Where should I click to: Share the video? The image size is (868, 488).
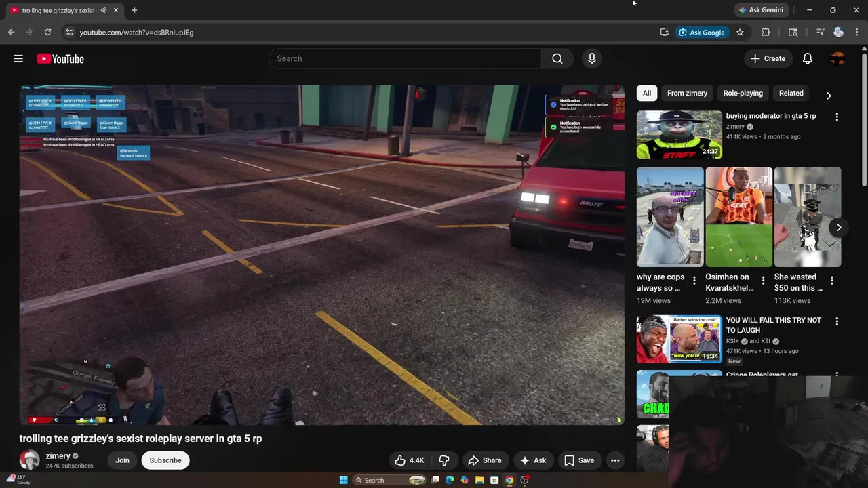pyautogui.click(x=485, y=460)
